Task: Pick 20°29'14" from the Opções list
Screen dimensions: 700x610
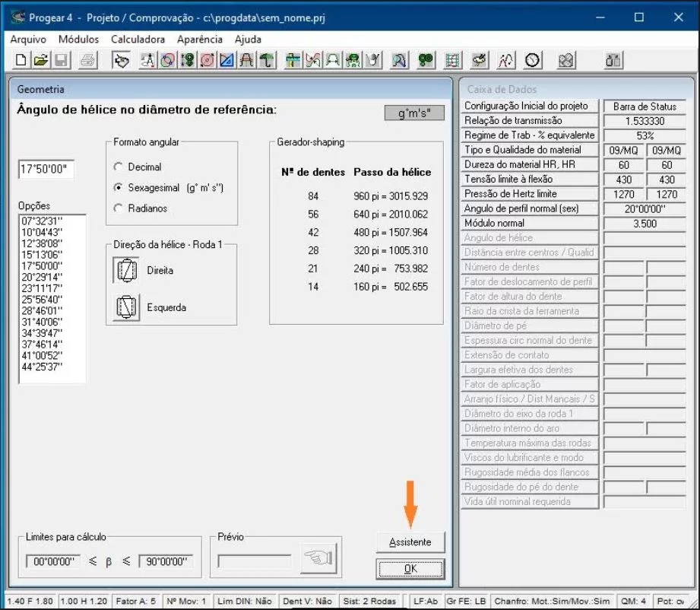Action: [42, 277]
